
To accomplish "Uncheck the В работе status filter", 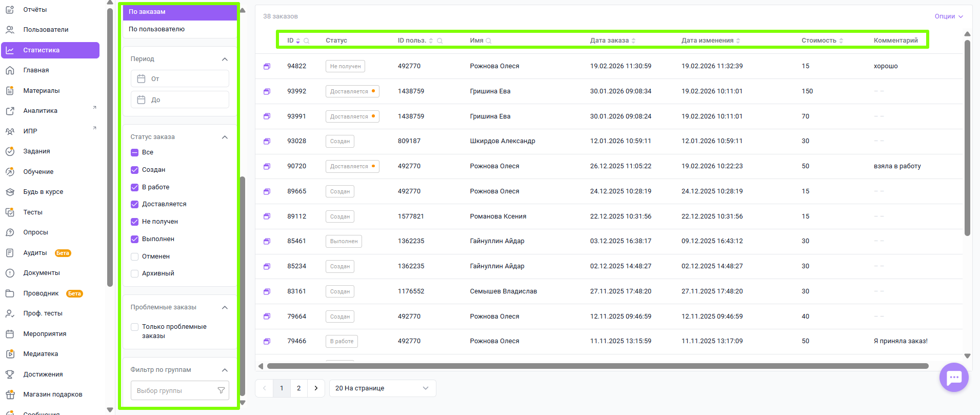I will tap(135, 187).
